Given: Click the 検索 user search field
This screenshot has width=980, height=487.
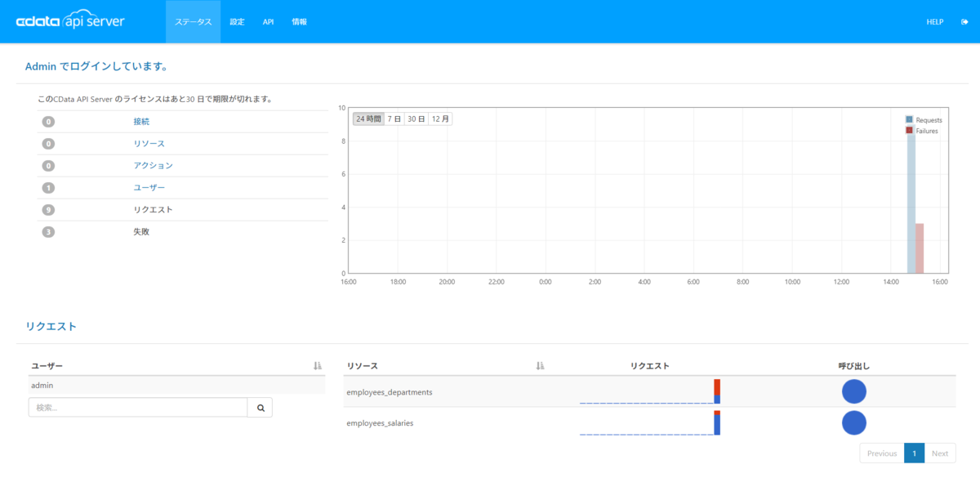Looking at the screenshot, I should (138, 408).
